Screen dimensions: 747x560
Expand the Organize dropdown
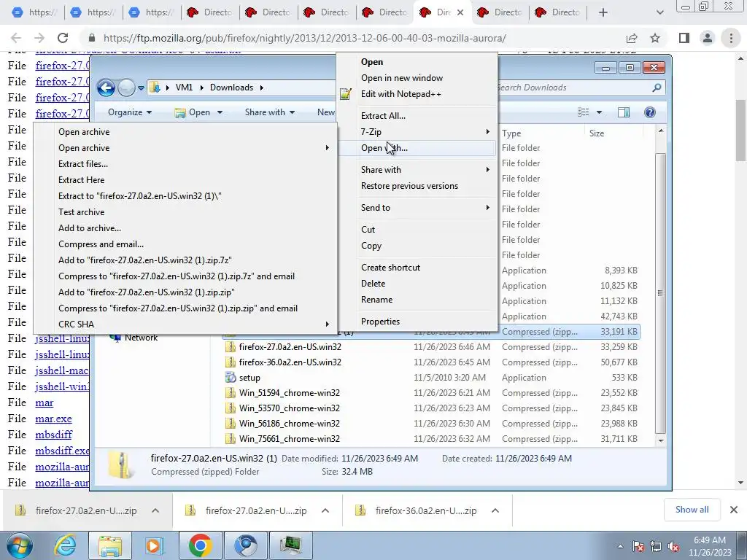point(130,112)
